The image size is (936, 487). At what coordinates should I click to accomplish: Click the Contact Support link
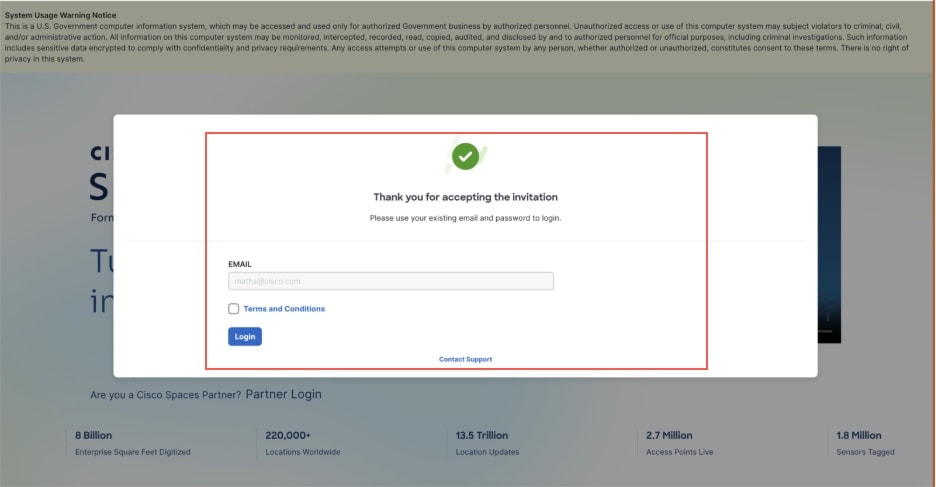pyautogui.click(x=465, y=359)
